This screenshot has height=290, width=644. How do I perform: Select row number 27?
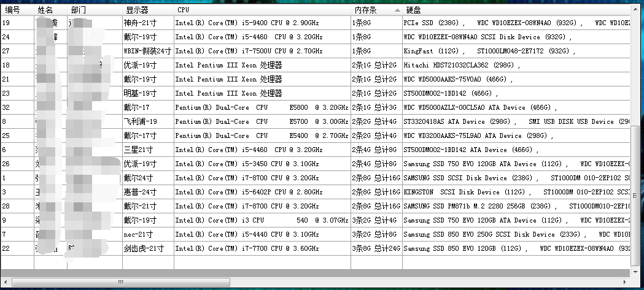[x=17, y=52]
